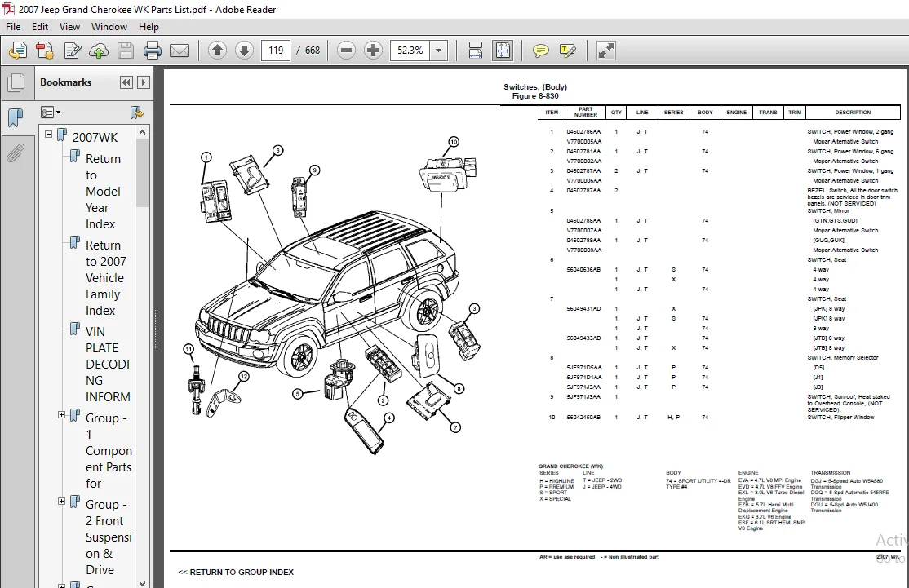Open VIN PLATE DECODING bookmark
This screenshot has width=909, height=588.
(108, 365)
